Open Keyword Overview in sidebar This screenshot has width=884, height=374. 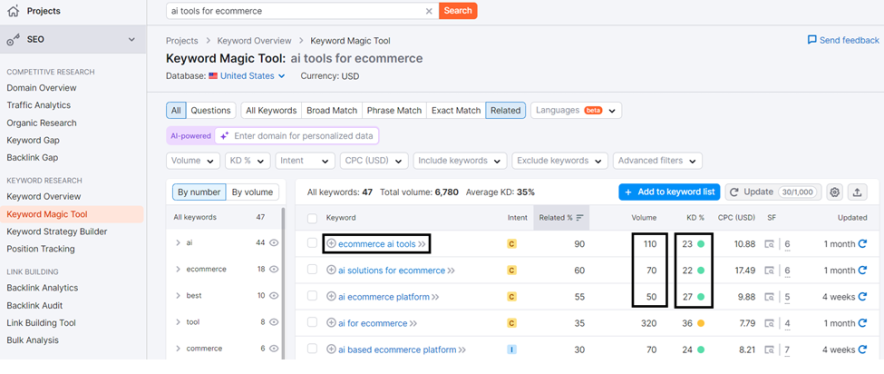(43, 196)
